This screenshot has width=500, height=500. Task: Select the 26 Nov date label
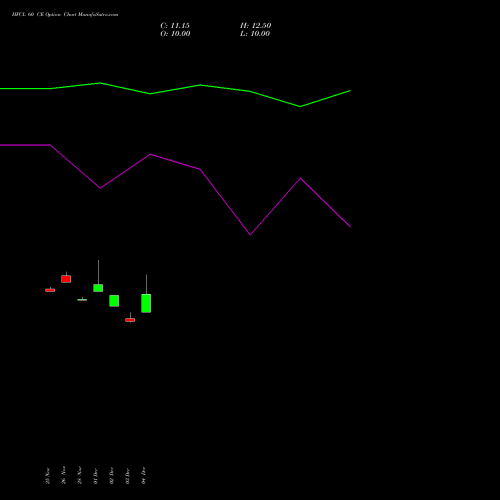(x=64, y=475)
